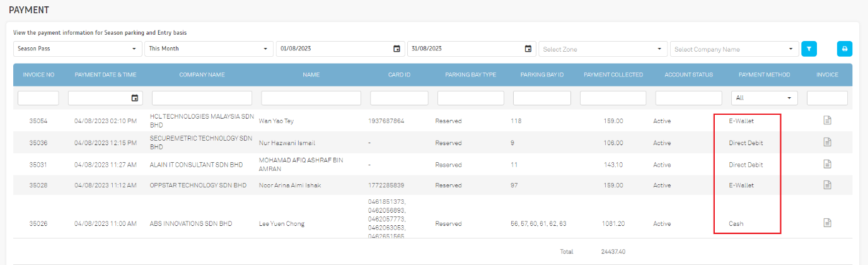The width and height of the screenshot is (868, 265).
Task: Click the Account Status filter field
Action: coord(689,98)
